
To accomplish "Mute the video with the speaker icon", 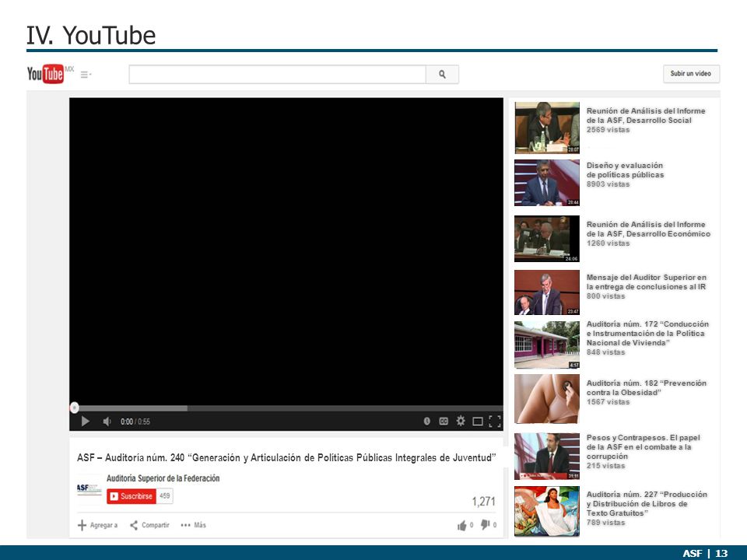I will [107, 422].
